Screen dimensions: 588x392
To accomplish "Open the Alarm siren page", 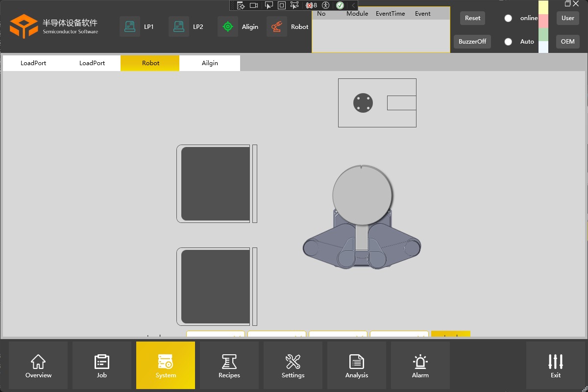I will [420, 366].
